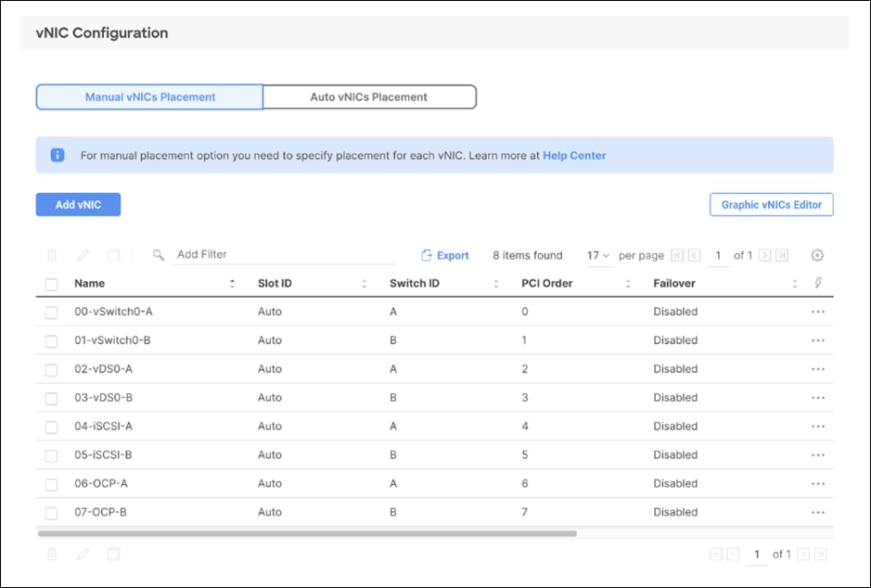
Task: Click Disabled in the 06-OCP-A row
Action: coord(675,483)
